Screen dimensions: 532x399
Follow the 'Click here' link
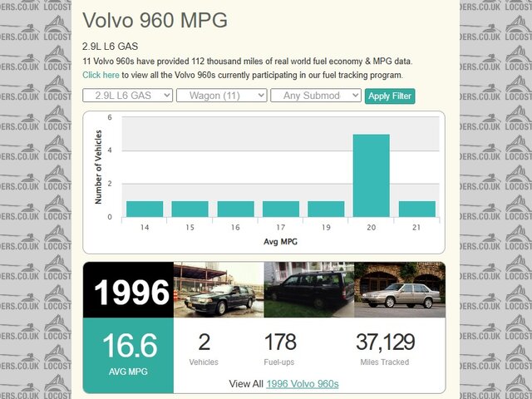click(x=101, y=75)
